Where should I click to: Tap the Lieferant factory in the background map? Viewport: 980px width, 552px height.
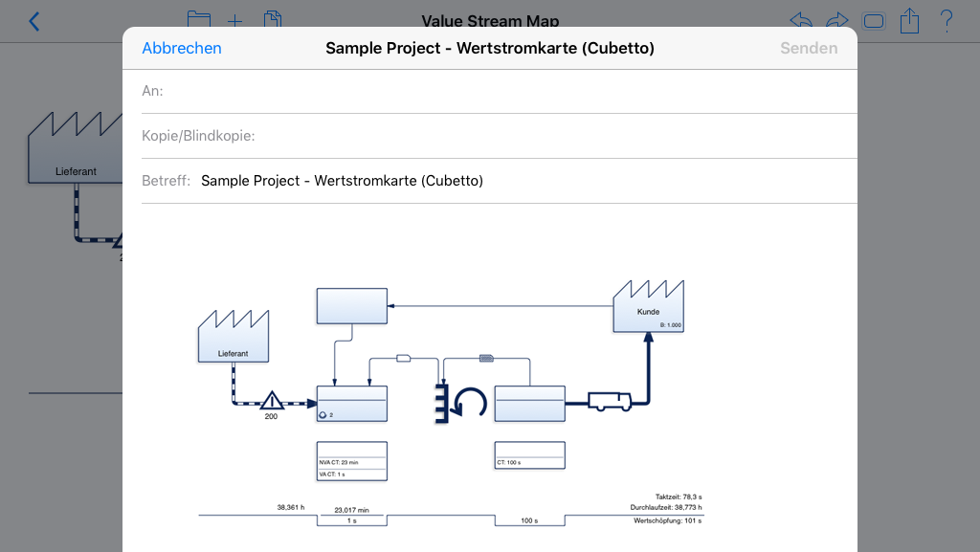(x=75, y=148)
